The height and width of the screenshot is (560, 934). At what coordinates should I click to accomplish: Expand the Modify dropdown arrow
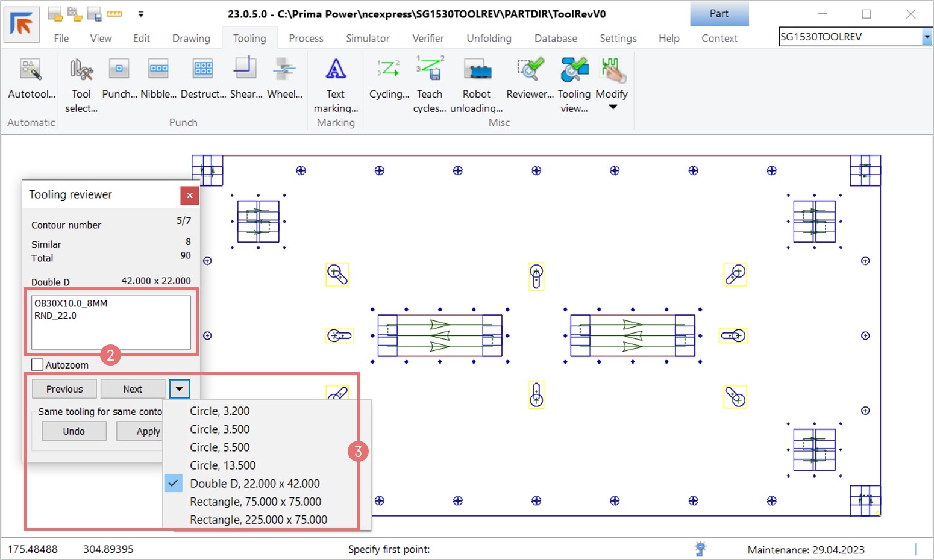(613, 107)
